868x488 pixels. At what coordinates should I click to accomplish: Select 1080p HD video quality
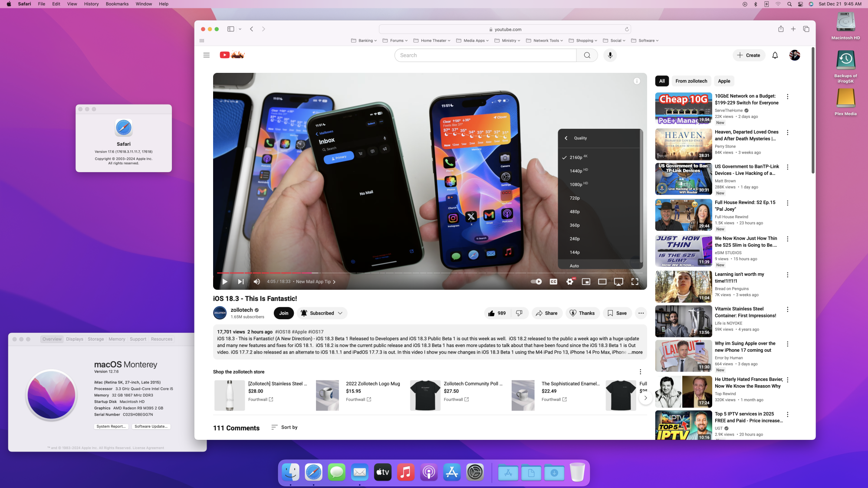pyautogui.click(x=576, y=184)
